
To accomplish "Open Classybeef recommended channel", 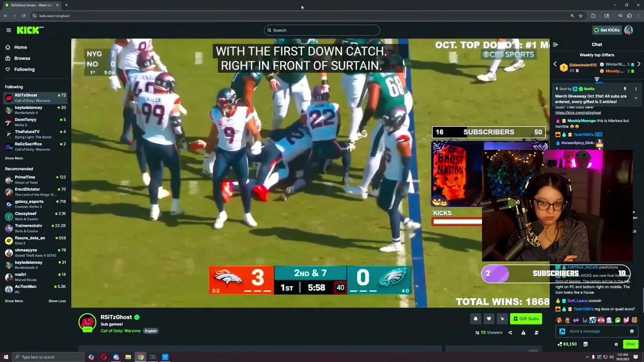I will (35, 216).
